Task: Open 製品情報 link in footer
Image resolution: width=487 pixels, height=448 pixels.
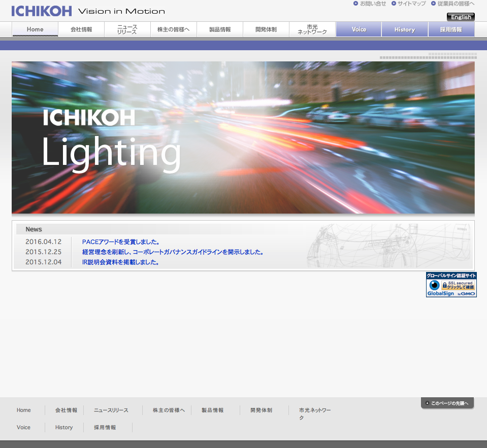Action: (212, 410)
